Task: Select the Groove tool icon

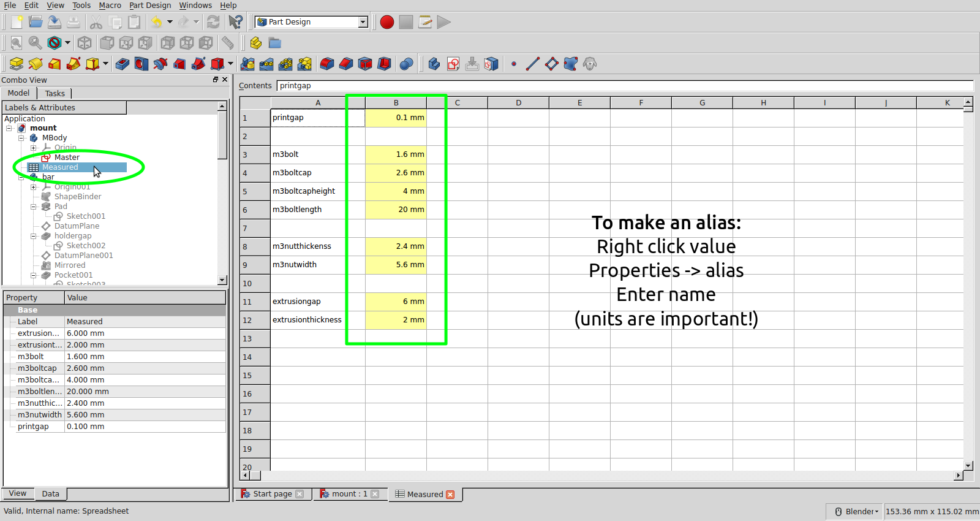Action: [x=160, y=64]
